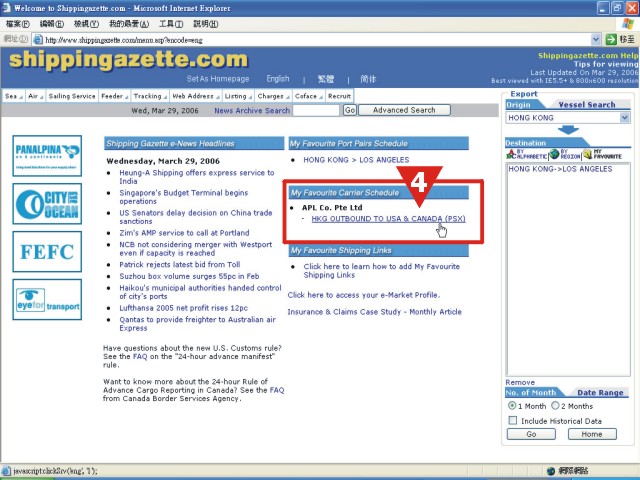Switch site to 繁體 Traditional Chinese
Screen dimensions: 640x480
pos(326,79)
